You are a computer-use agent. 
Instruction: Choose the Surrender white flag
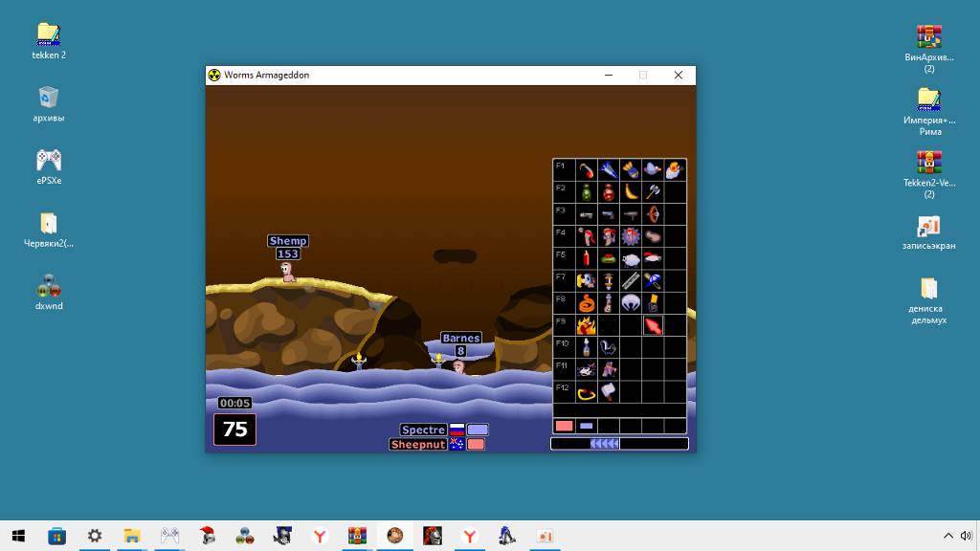pos(608,392)
